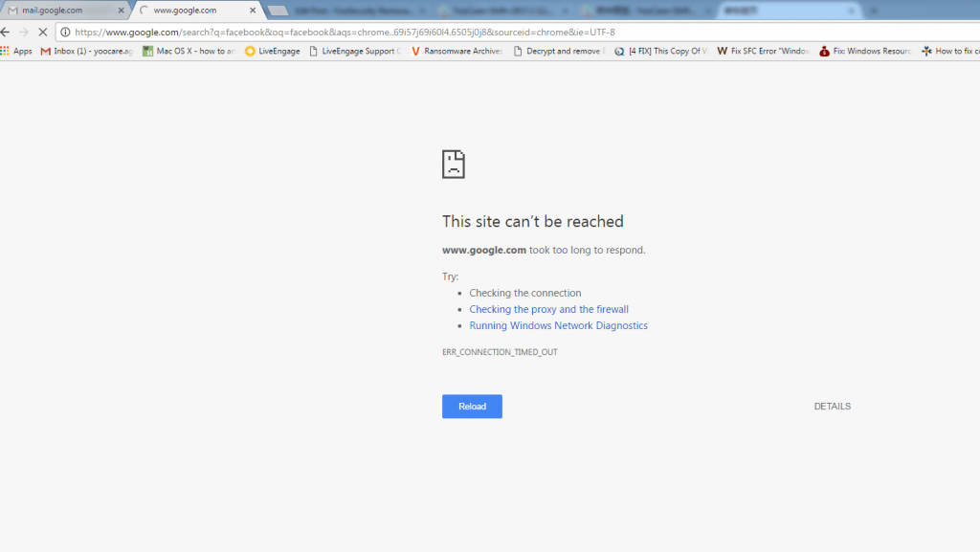Click the Reload button
Screen dimensions: 980x552
pyautogui.click(x=472, y=406)
